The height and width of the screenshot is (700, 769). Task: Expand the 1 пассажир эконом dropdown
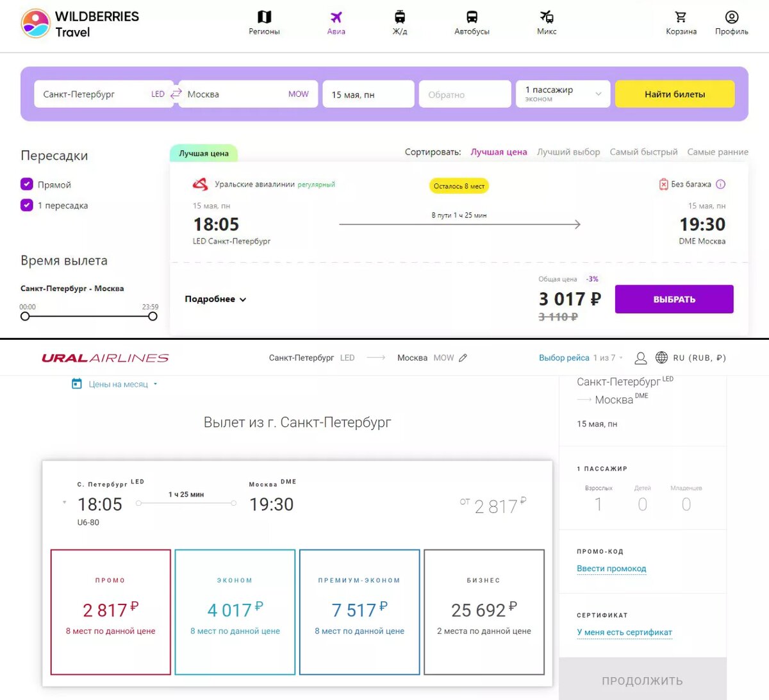coord(563,94)
